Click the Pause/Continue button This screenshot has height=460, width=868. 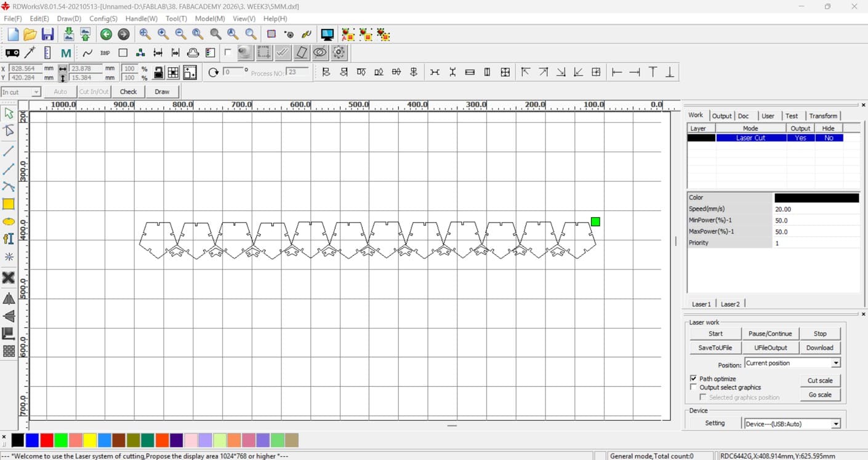point(770,333)
